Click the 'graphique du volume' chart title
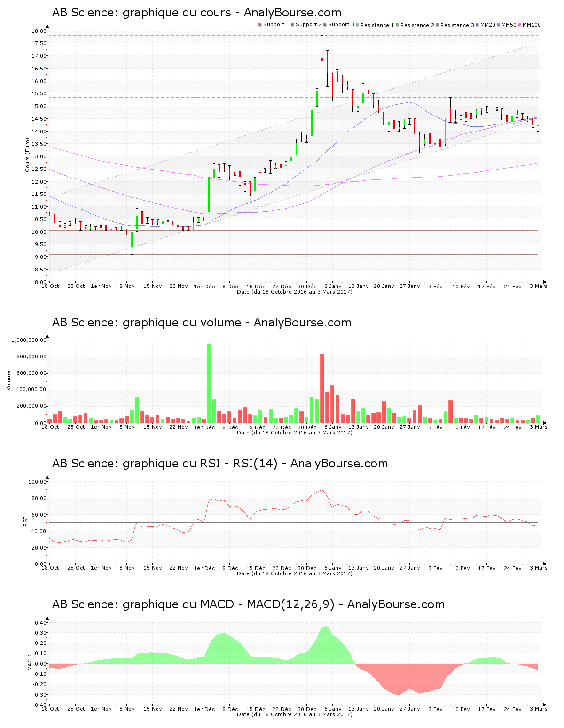 pos(202,323)
